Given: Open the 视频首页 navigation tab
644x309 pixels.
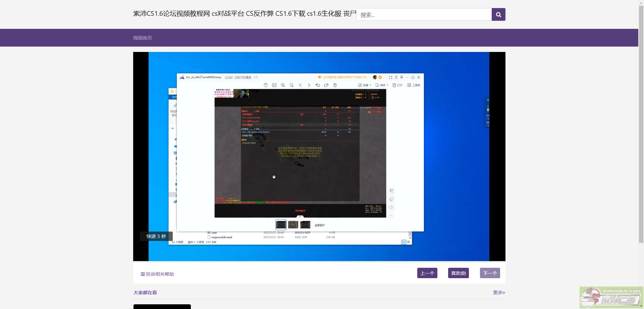Looking at the screenshot, I should pos(143,38).
